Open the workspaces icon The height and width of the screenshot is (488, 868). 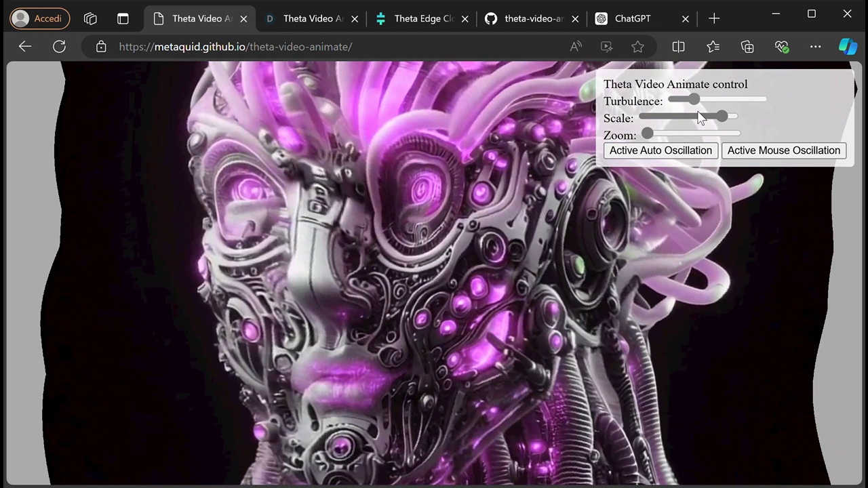(90, 19)
